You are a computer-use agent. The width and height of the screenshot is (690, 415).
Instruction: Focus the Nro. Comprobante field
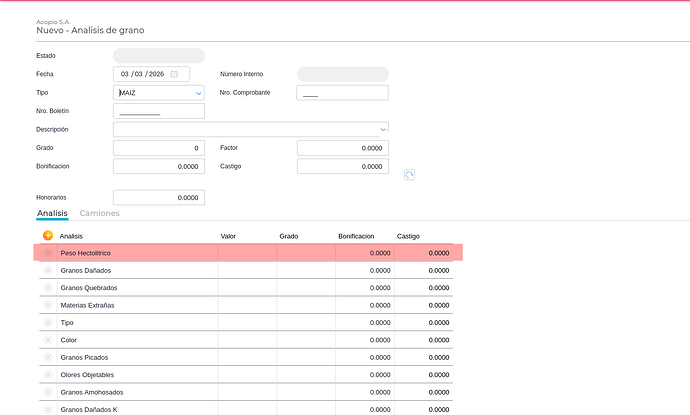click(342, 93)
